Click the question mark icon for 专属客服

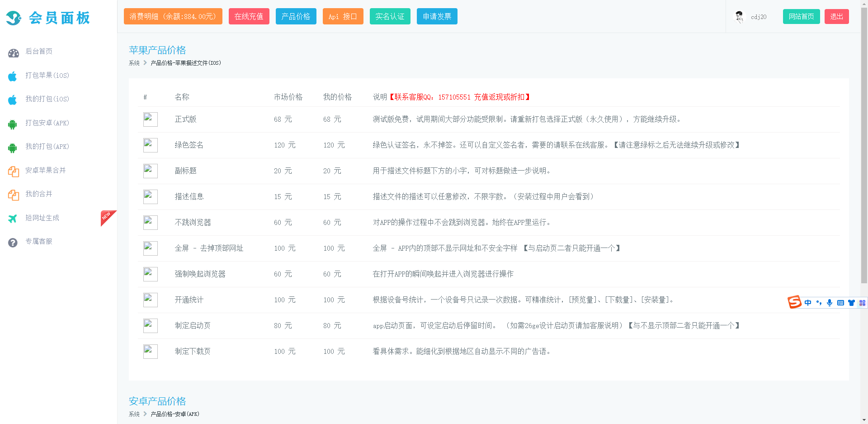pos(13,243)
